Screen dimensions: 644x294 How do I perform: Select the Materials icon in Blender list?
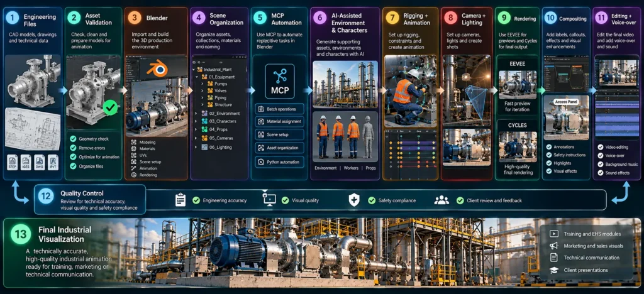click(x=133, y=148)
